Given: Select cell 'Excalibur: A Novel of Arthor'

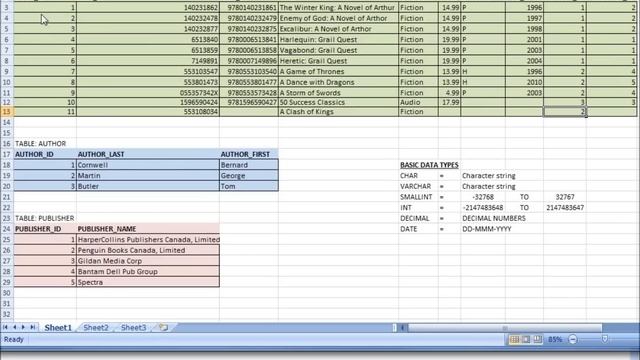Looking at the screenshot, I should click(338, 29).
